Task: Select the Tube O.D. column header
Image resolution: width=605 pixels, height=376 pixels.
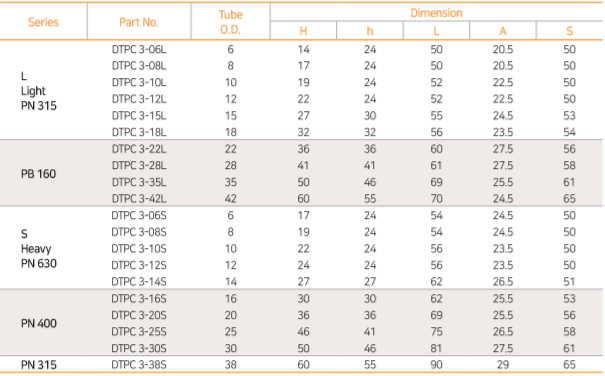Action: pyautogui.click(x=230, y=22)
